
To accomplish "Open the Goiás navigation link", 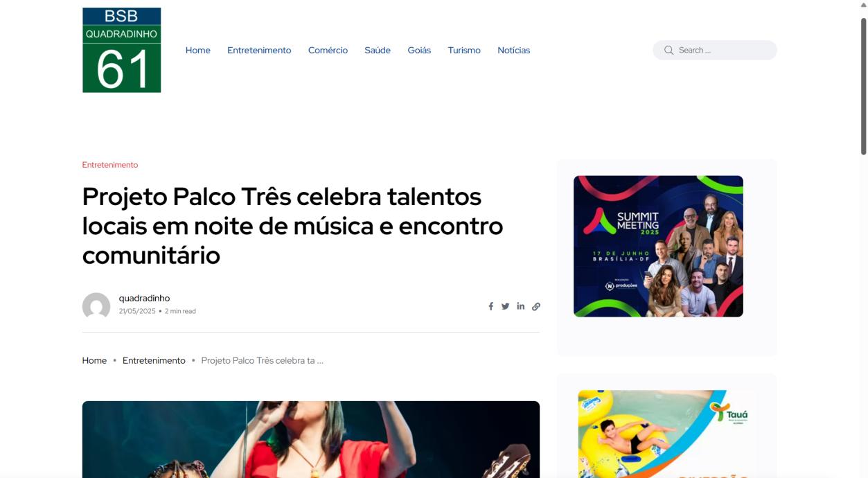I will click(x=419, y=50).
